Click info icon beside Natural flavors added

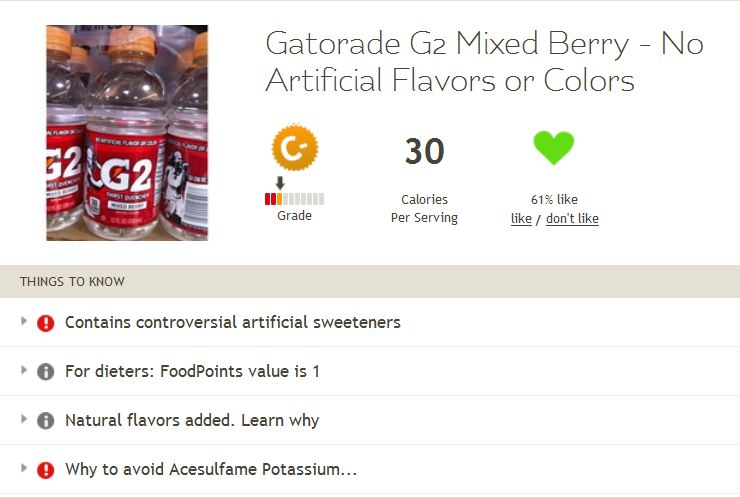[x=46, y=420]
